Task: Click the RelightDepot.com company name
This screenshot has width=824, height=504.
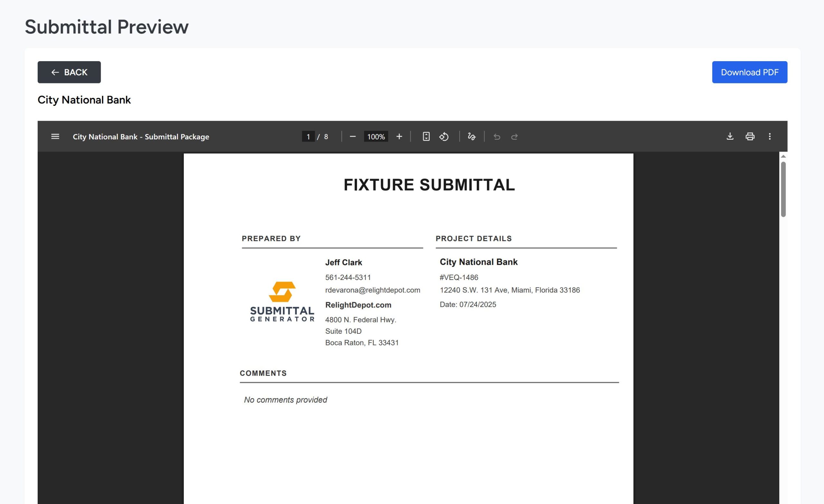Action: point(358,305)
